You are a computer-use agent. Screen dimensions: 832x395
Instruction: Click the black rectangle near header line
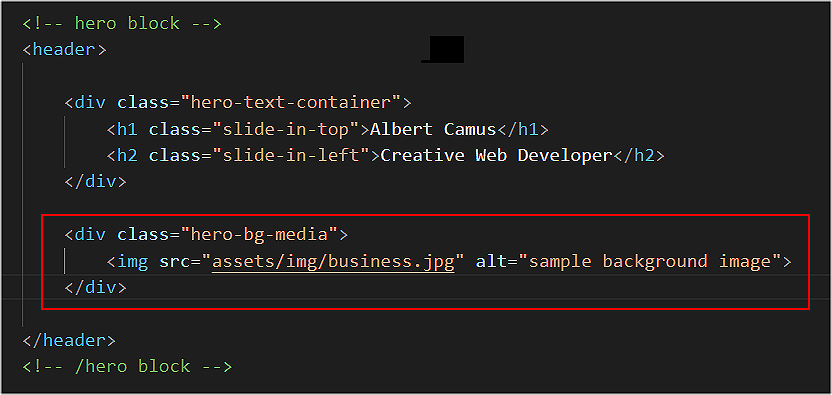point(447,49)
